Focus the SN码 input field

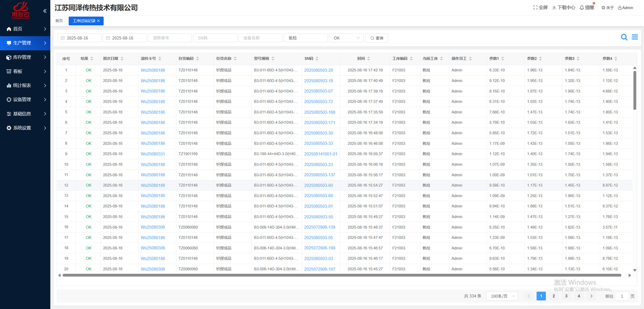point(215,38)
